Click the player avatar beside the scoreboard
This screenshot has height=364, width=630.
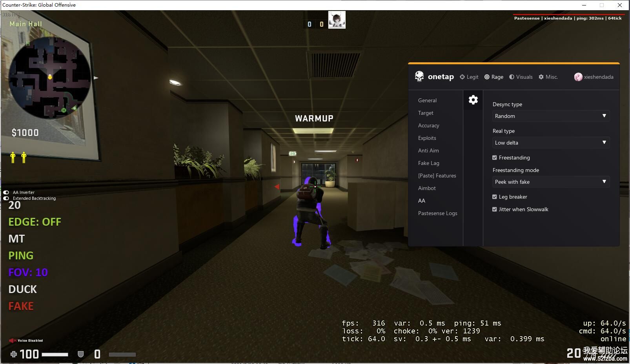coord(337,20)
